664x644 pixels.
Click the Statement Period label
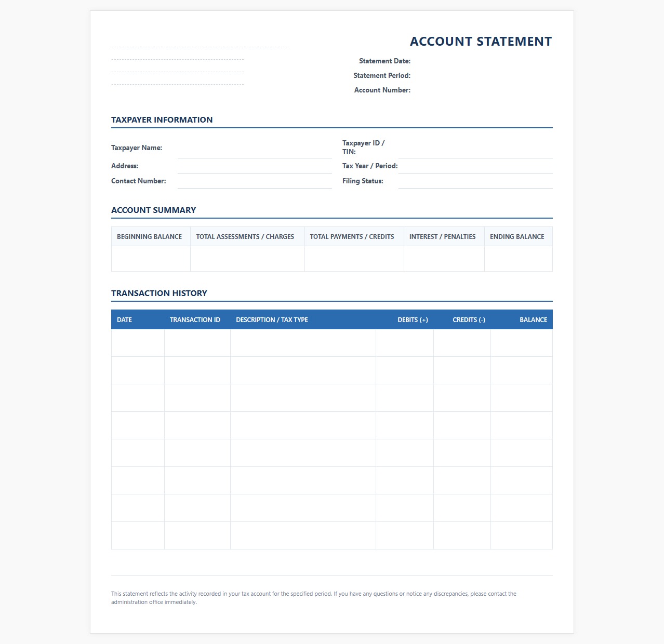(x=382, y=76)
